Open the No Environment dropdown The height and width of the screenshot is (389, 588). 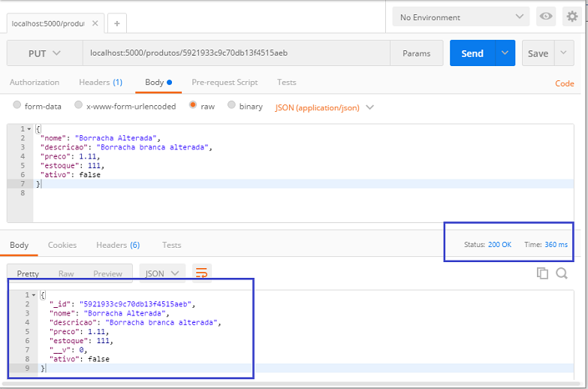coord(461,17)
